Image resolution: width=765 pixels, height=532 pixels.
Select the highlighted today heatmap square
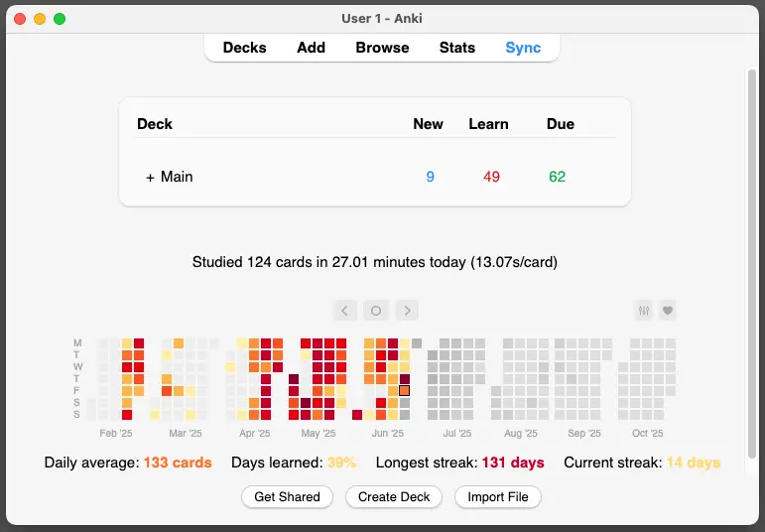click(405, 391)
